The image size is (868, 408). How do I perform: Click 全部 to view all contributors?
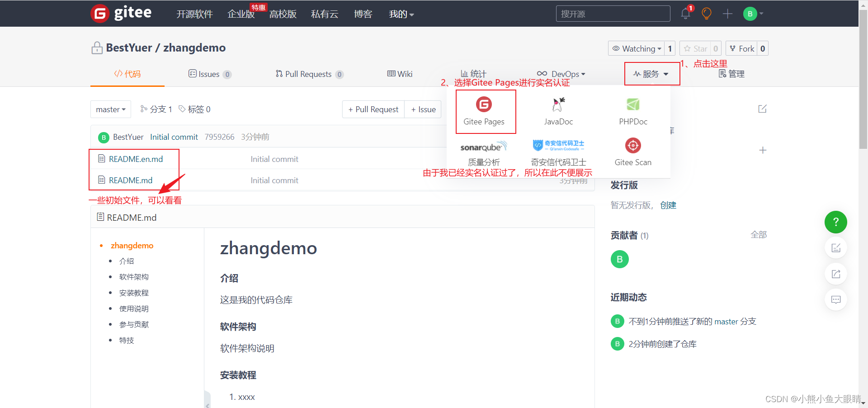click(x=759, y=235)
